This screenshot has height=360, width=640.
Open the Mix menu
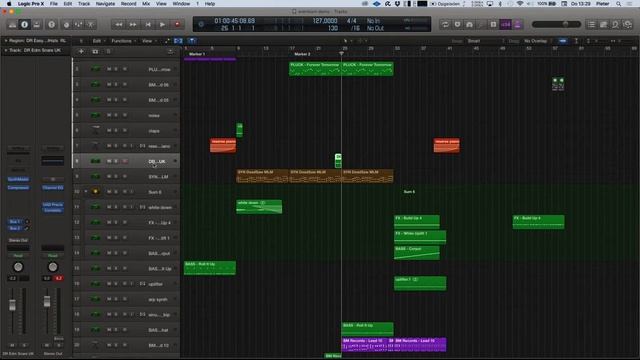(x=146, y=4)
